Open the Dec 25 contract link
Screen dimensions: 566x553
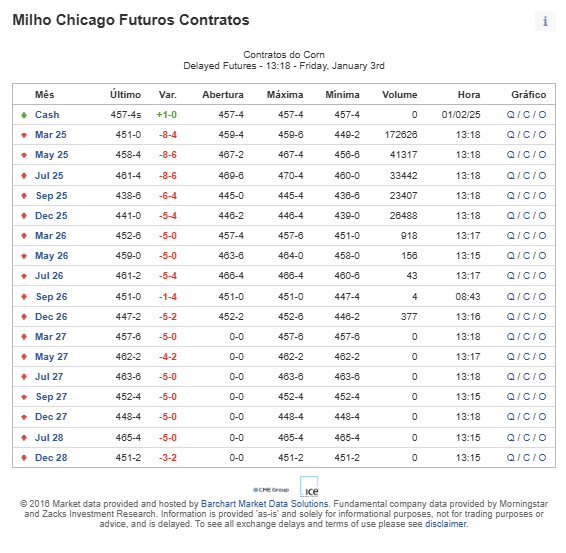(51, 215)
